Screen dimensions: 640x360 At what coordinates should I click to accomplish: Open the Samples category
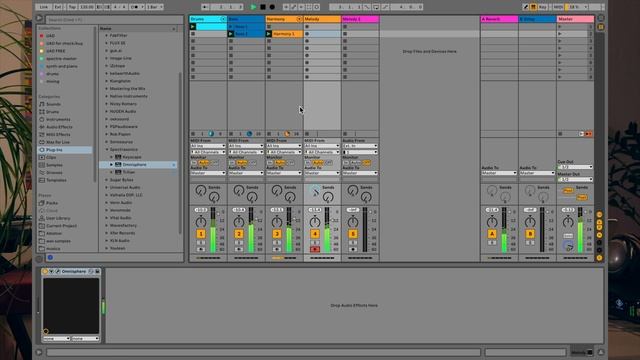[x=54, y=165]
